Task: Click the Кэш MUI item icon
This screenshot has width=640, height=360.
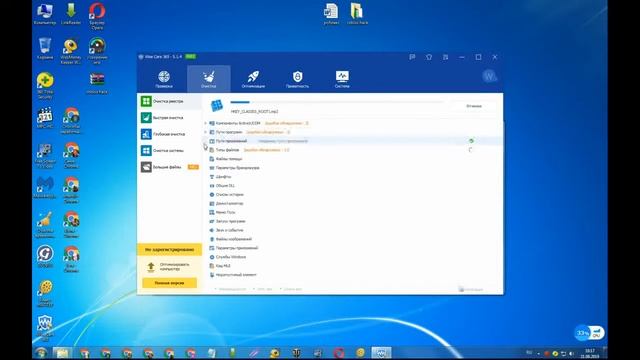Action: (212, 266)
